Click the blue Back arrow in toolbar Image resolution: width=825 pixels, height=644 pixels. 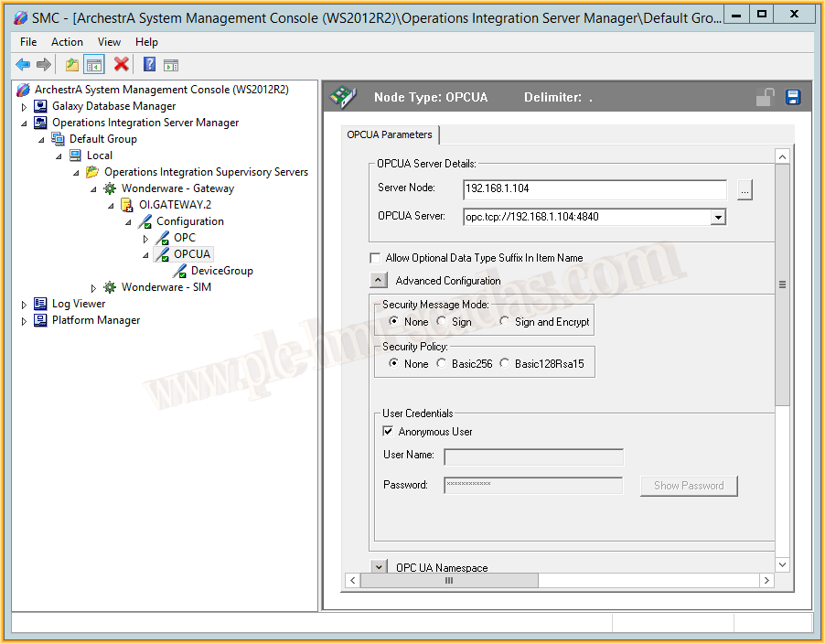pos(23,64)
